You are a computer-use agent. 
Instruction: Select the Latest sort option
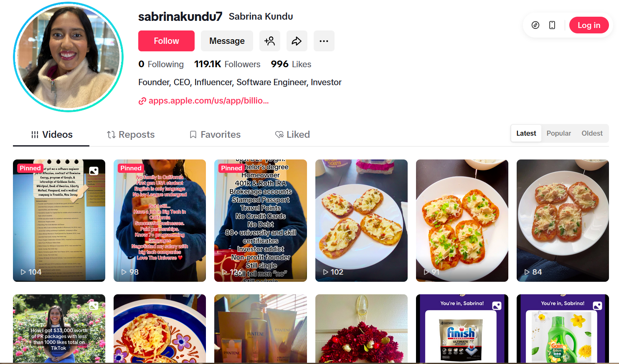(x=526, y=133)
